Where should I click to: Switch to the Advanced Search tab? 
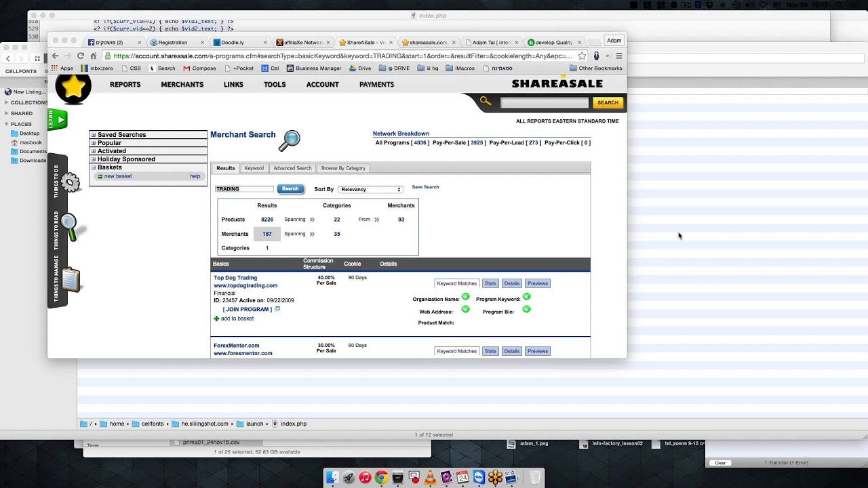(x=292, y=168)
